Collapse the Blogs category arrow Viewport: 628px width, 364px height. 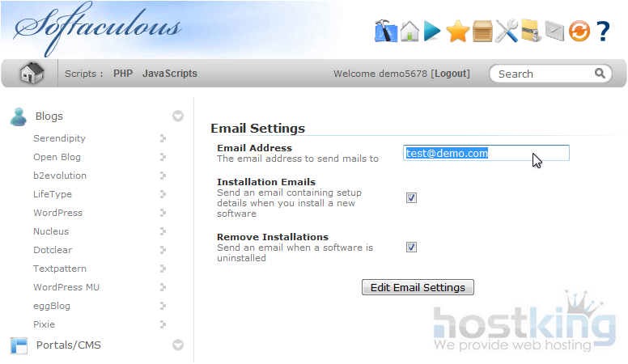pos(178,116)
